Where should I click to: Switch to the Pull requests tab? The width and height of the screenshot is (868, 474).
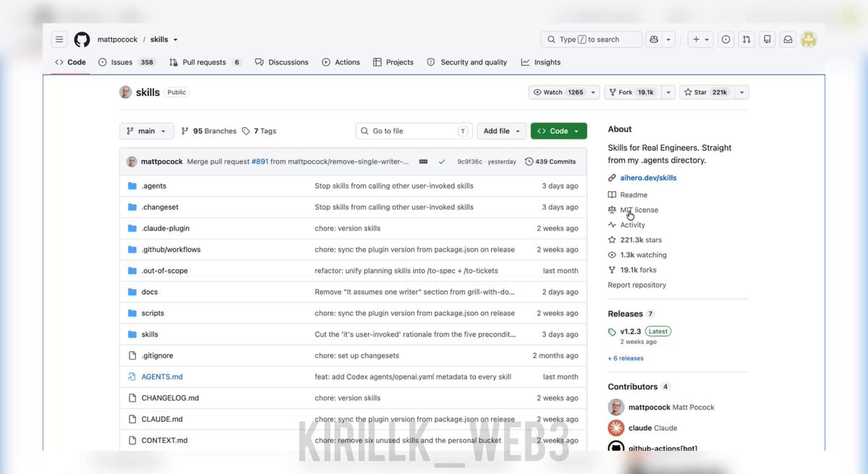click(205, 62)
